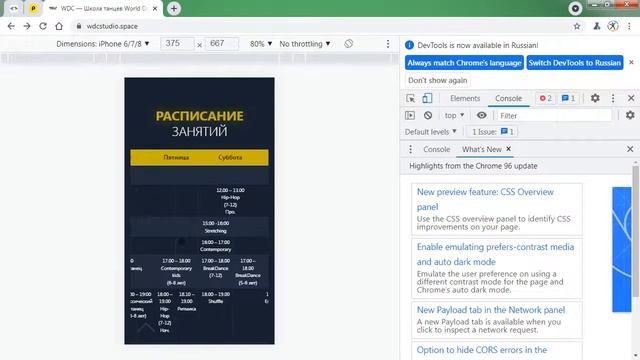
Task: Close the bottom drawer panel
Action: (630, 149)
